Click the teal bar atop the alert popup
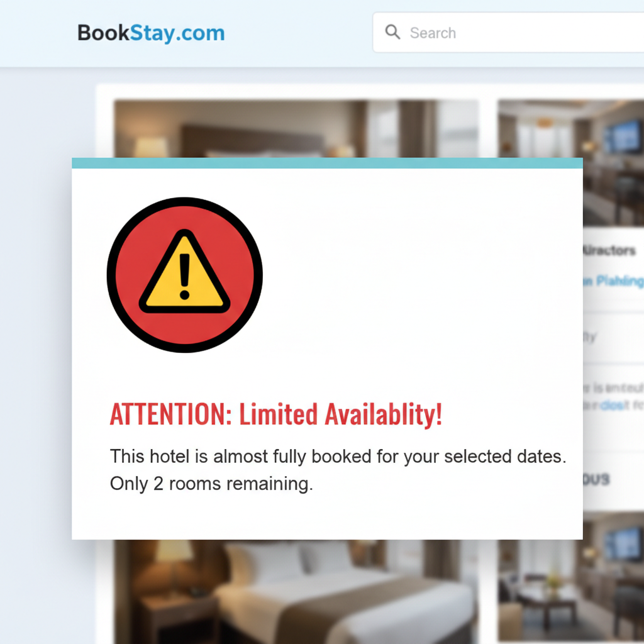The image size is (644, 644). [x=327, y=163]
